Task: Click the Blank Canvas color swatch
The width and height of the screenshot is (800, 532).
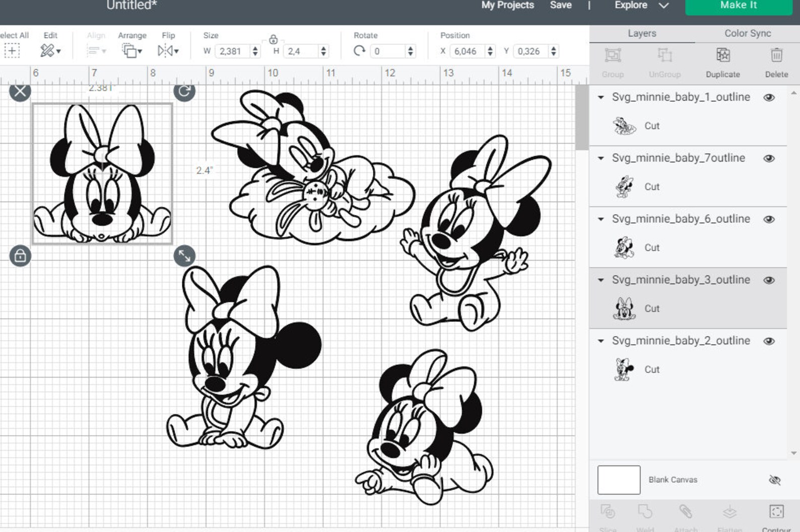Action: (619, 480)
